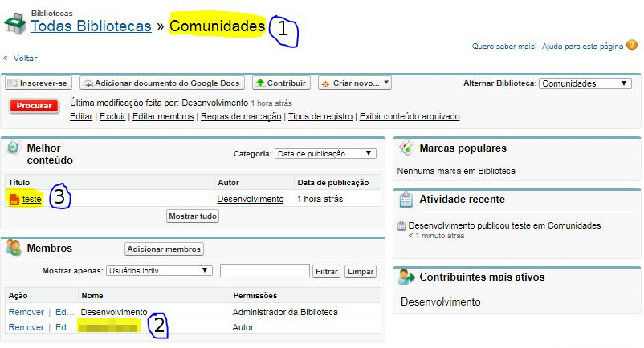The image size is (644, 348).
Task: Open Ajuda para esta página link
Action: point(582,47)
